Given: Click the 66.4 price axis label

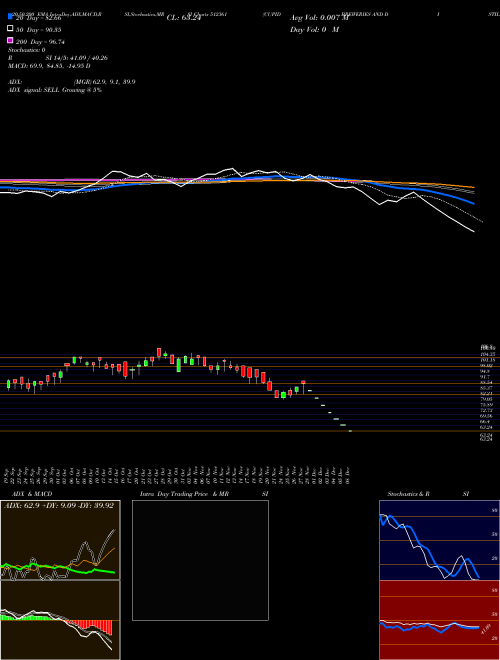Looking at the screenshot, I should pyautogui.click(x=485, y=421).
